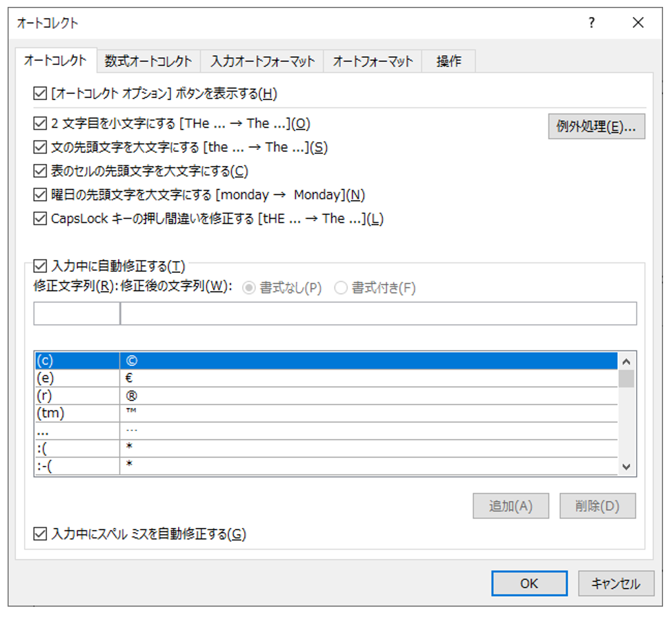Toggle 曜日の先頭文字を大文字にする checkbox

pyautogui.click(x=39, y=195)
